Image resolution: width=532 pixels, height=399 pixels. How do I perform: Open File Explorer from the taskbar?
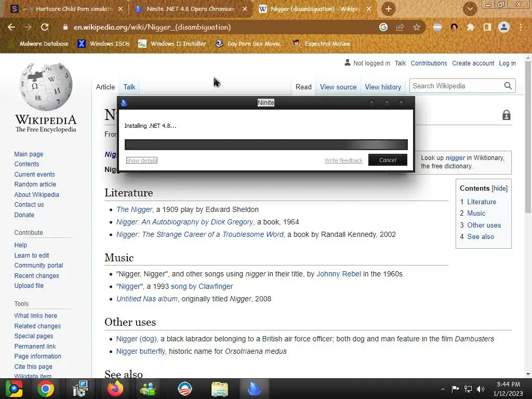pos(220,389)
